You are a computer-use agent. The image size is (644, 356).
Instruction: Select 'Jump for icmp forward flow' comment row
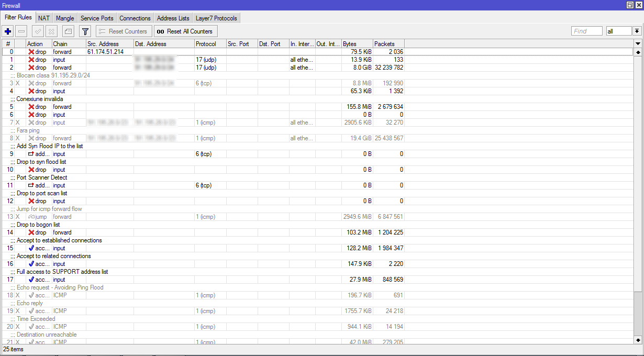click(317, 209)
